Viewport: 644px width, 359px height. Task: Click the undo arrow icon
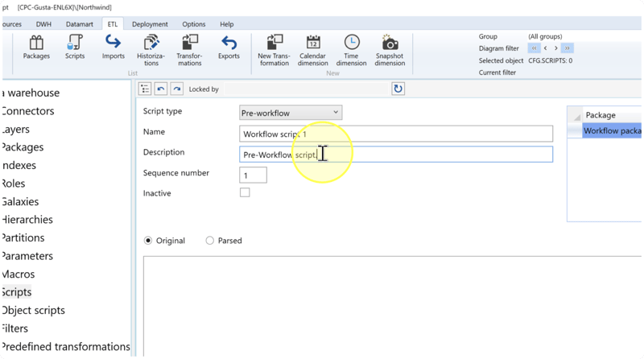[160, 89]
